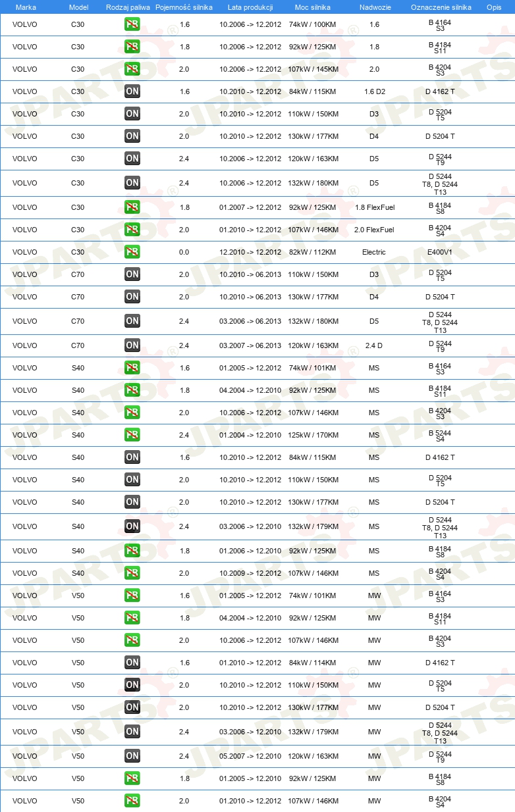Select diesel icon for V50 110kW / 150KM
Viewport: 515px width, 812px height.
tap(132, 685)
